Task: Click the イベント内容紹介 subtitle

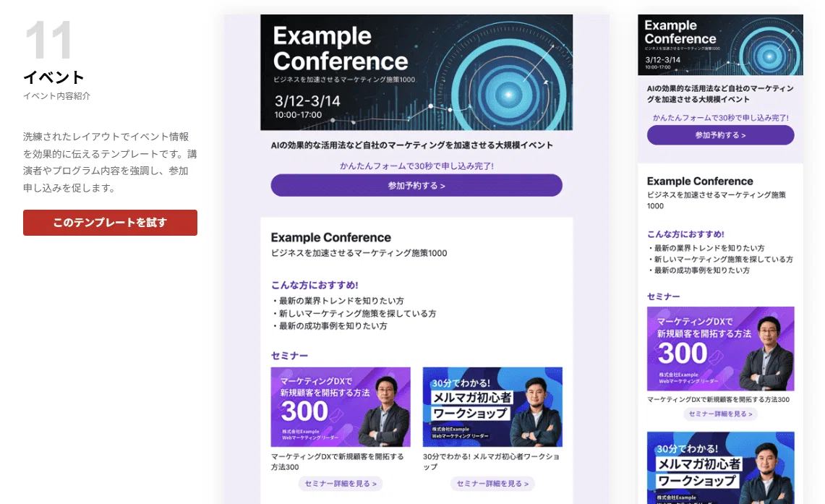Action: pos(57,95)
